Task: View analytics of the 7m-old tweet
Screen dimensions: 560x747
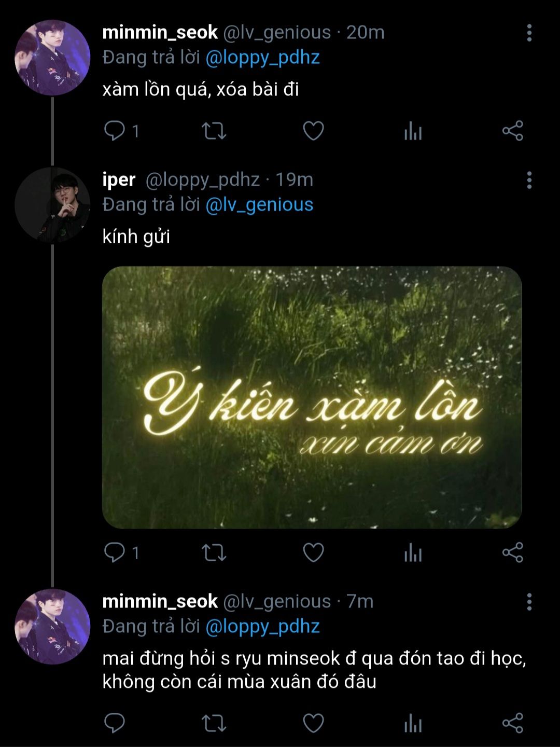Action: tap(413, 724)
